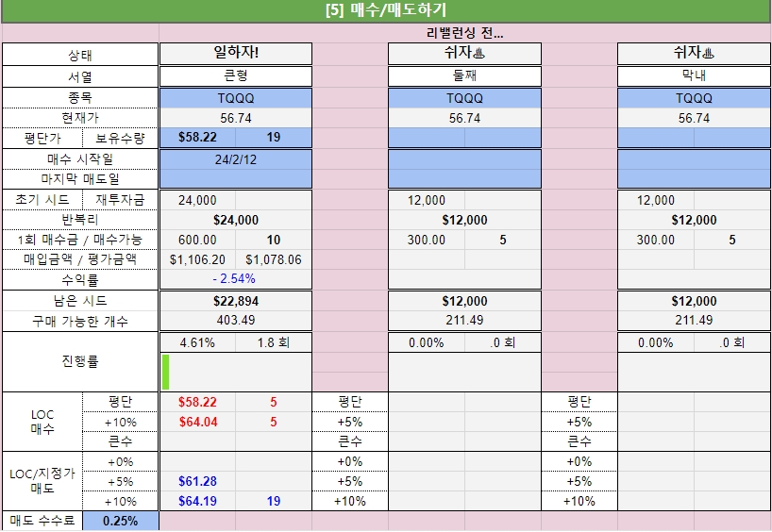
Task: Click TQQQ ticker field under 둘째
Action: (x=464, y=98)
